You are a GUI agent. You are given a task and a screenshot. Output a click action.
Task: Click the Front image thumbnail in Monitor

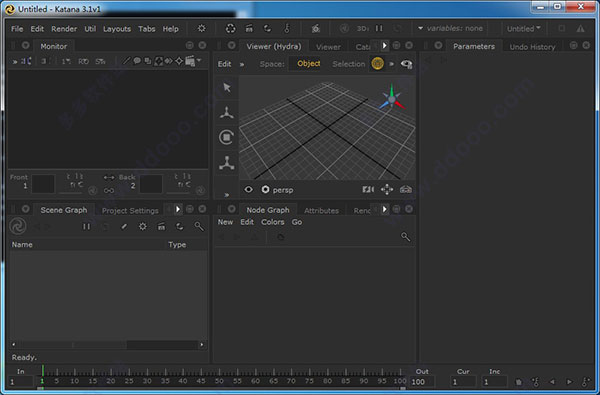pos(43,184)
